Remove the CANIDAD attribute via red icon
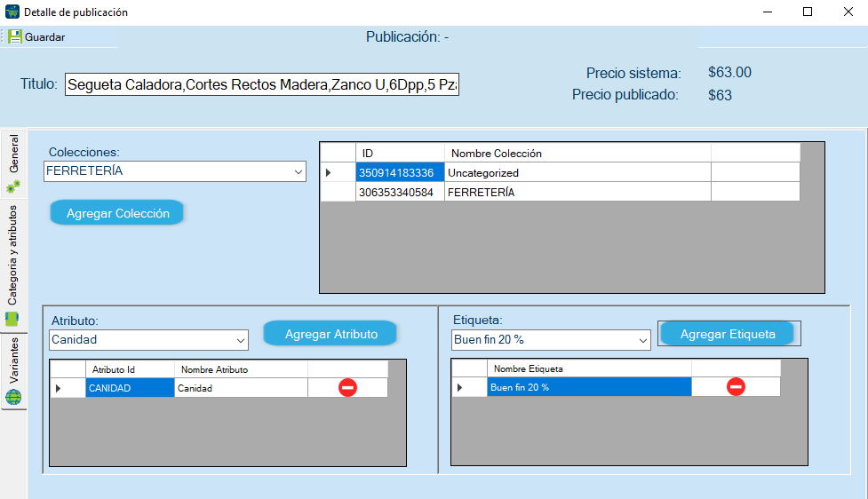 (x=347, y=388)
